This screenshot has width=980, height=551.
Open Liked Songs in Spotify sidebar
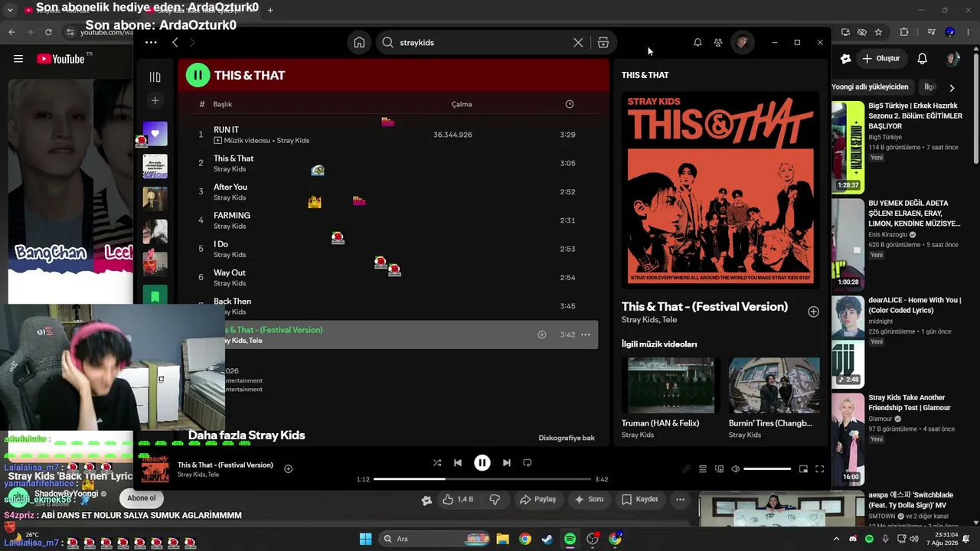[155, 133]
